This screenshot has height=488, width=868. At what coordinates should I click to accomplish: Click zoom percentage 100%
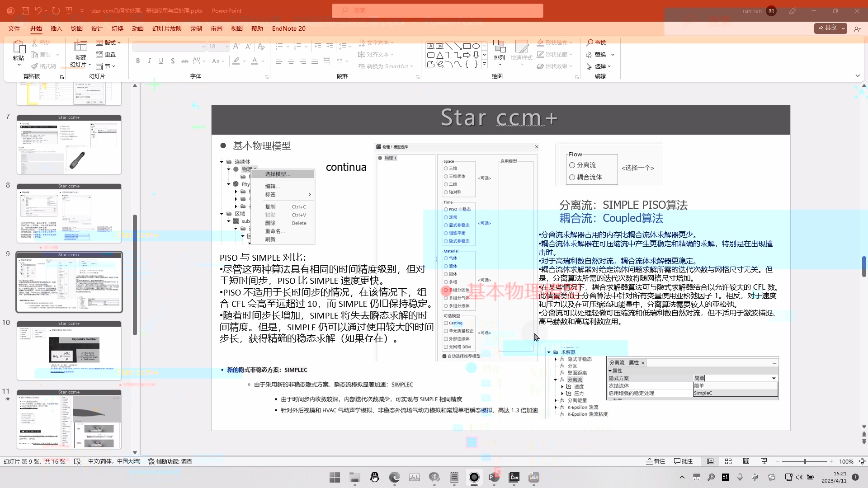pyautogui.click(x=846, y=461)
